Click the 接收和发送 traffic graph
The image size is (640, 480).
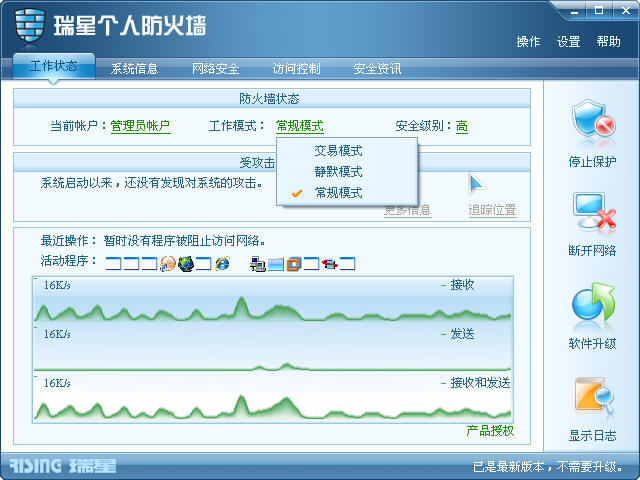[273, 398]
